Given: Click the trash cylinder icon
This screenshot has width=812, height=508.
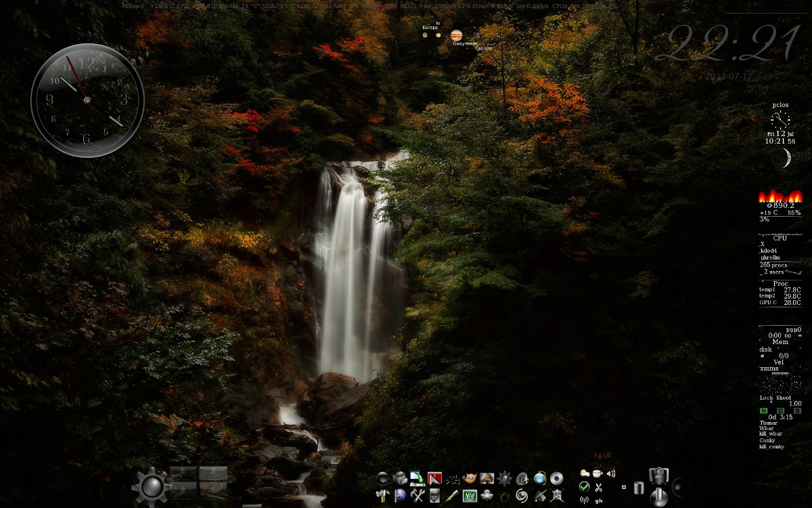Looking at the screenshot, I should point(639,488).
